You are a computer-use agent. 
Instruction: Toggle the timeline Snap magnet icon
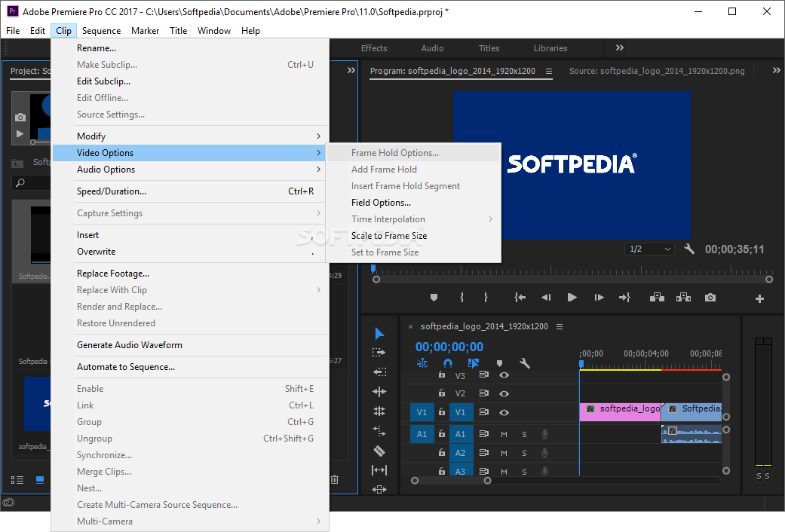(447, 363)
